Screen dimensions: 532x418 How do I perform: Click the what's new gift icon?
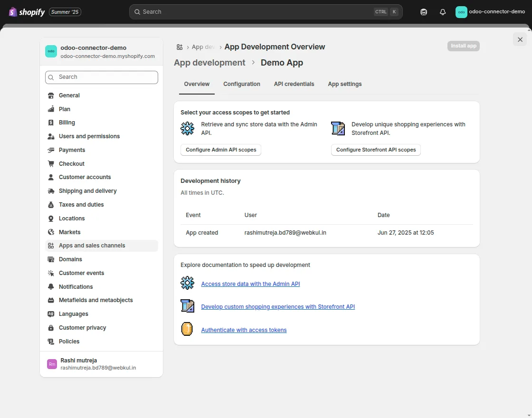tap(423, 12)
